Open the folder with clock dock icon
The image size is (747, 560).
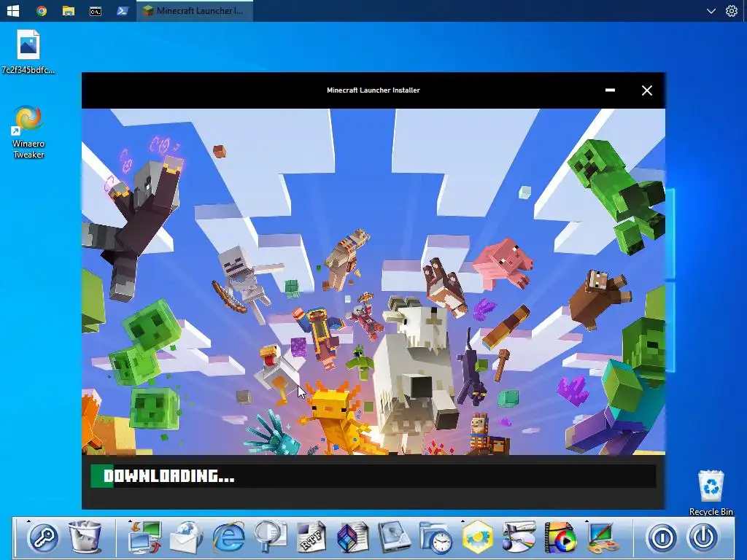(x=436, y=537)
